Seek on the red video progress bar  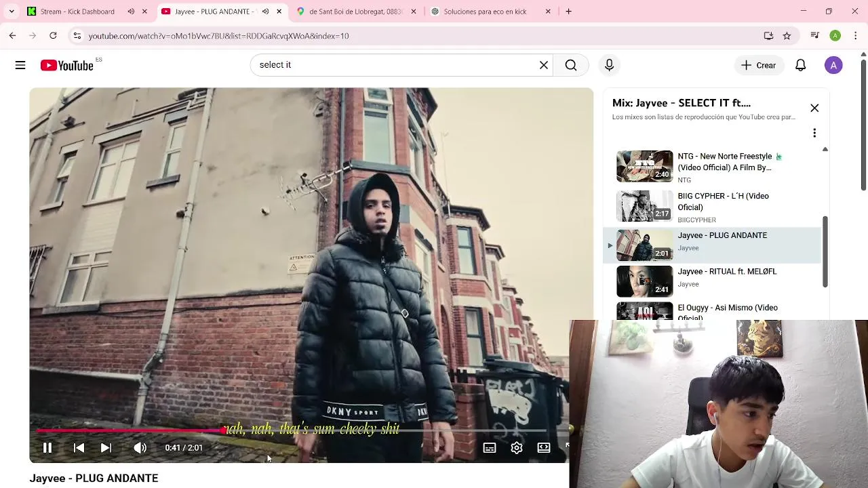130,430
